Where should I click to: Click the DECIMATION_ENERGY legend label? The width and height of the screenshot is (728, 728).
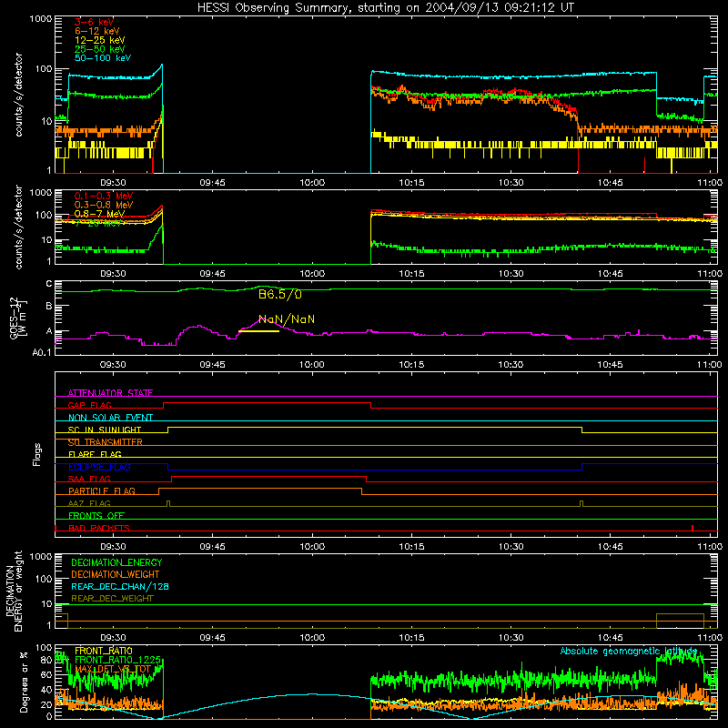click(x=116, y=562)
